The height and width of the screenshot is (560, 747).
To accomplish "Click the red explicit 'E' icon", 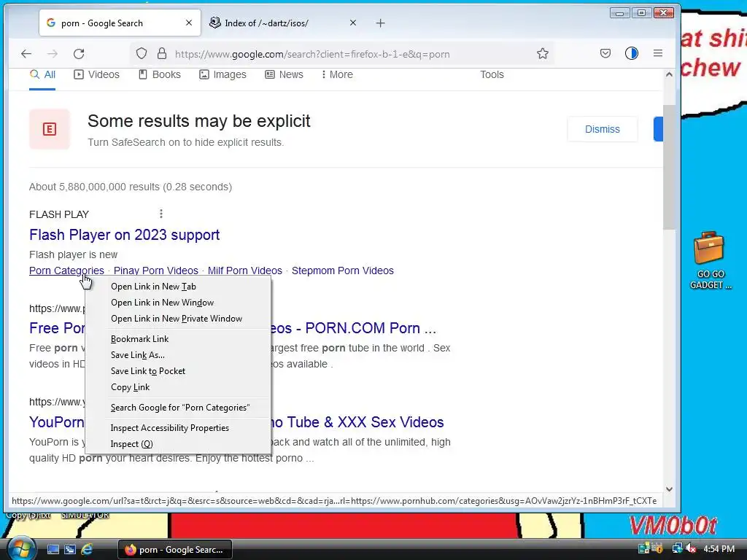I will pos(50,129).
